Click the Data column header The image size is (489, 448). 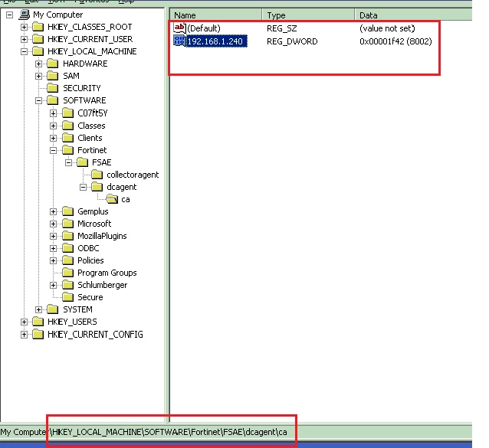point(413,15)
